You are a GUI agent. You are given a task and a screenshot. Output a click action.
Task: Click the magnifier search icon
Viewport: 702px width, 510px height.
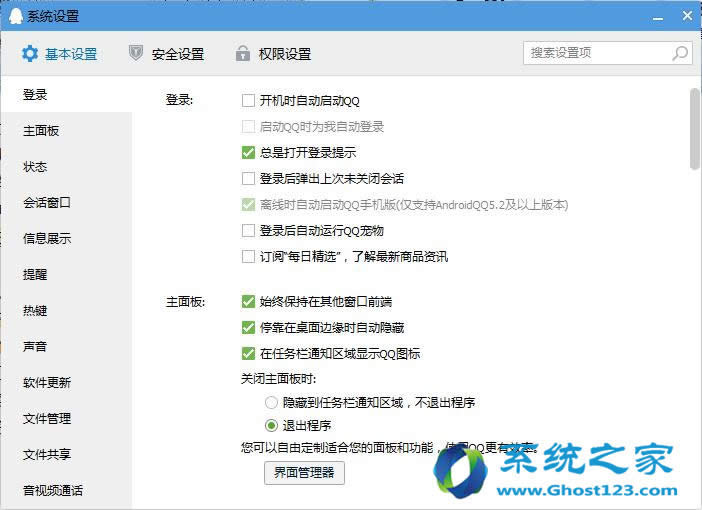pos(680,53)
